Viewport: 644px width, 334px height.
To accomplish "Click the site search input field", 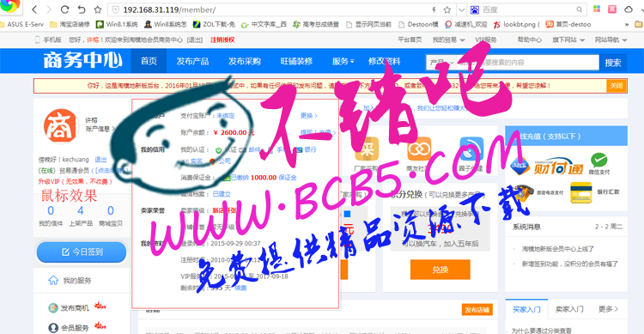I will point(527,63).
